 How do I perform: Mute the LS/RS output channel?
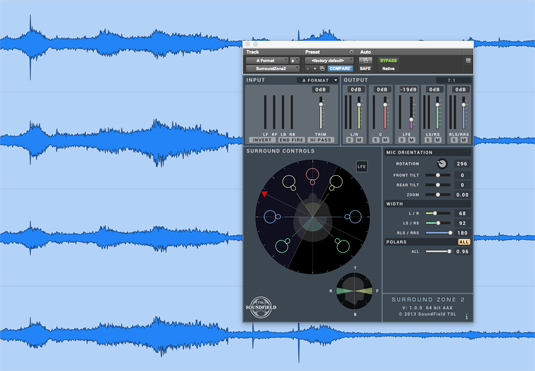437,140
